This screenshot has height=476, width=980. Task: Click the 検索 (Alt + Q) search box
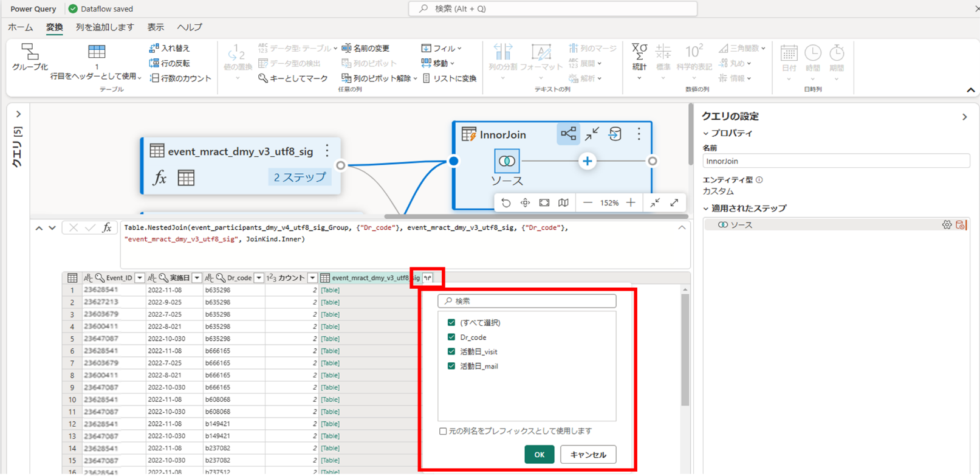tap(553, 9)
